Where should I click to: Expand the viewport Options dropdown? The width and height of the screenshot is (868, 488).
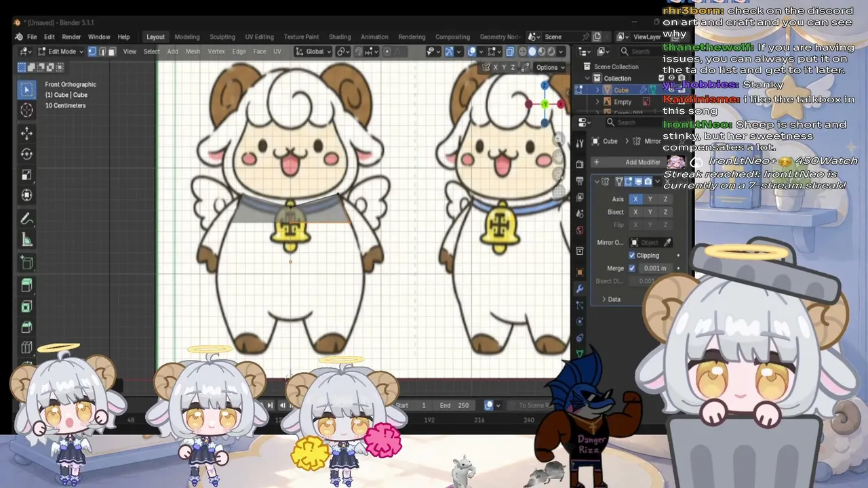point(550,67)
